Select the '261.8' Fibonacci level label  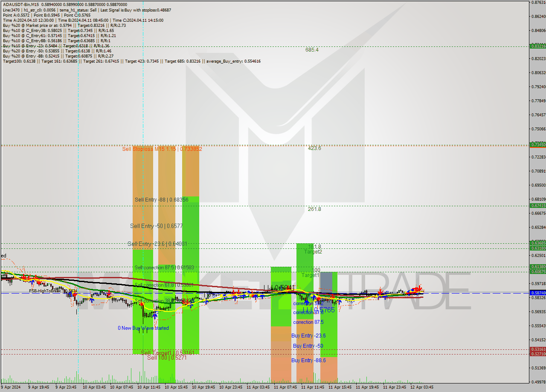[x=314, y=209]
